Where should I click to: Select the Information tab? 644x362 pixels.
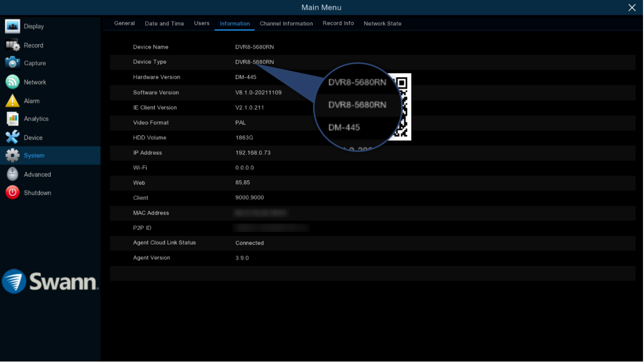(235, 23)
